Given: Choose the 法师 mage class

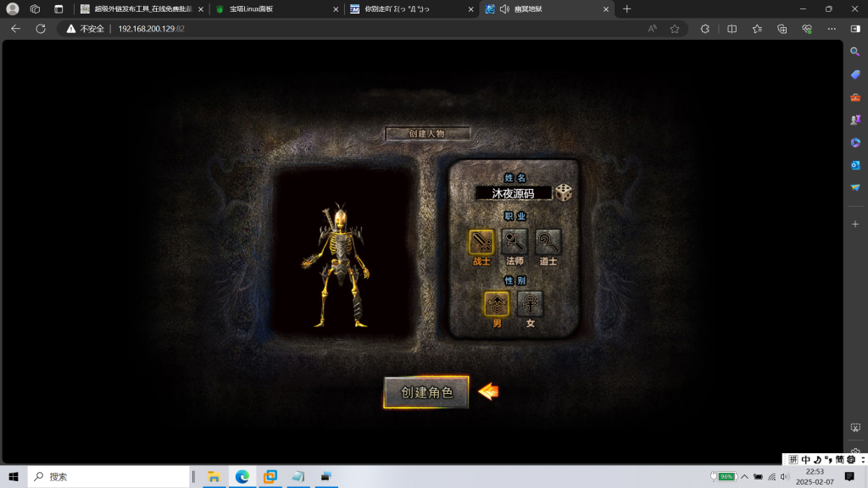Looking at the screenshot, I should (x=515, y=243).
